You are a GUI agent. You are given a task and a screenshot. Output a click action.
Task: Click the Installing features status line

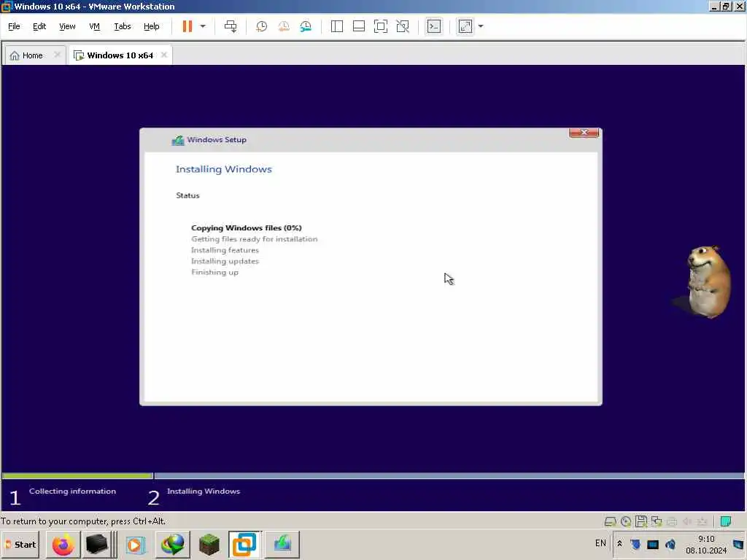(x=225, y=250)
